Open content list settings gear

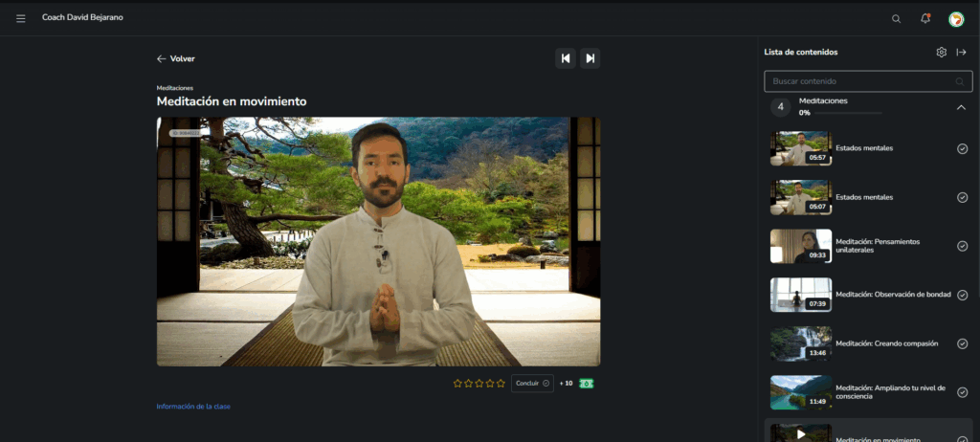[x=942, y=53]
